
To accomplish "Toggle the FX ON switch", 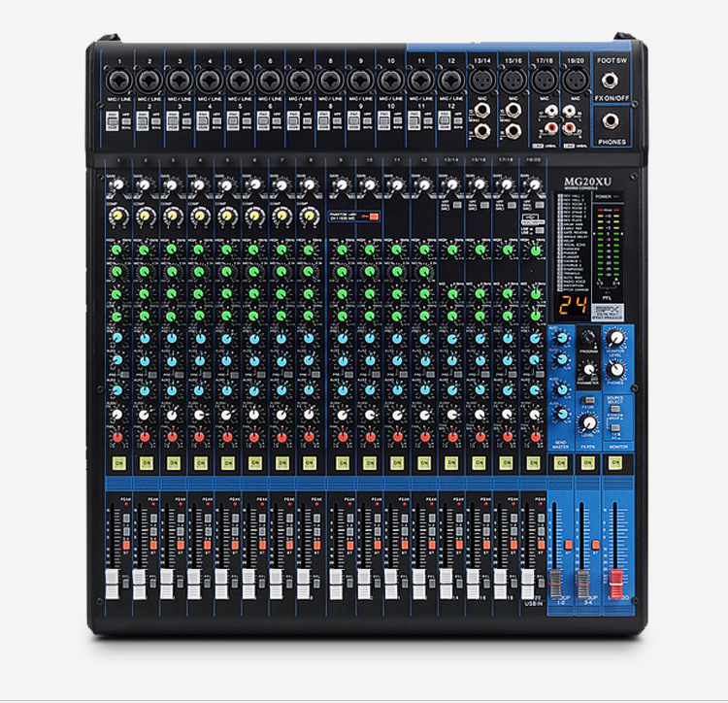I will click(x=588, y=400).
